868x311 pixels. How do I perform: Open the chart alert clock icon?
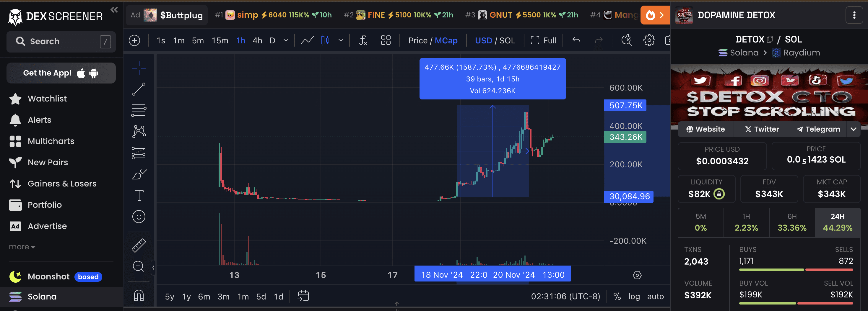[626, 40]
